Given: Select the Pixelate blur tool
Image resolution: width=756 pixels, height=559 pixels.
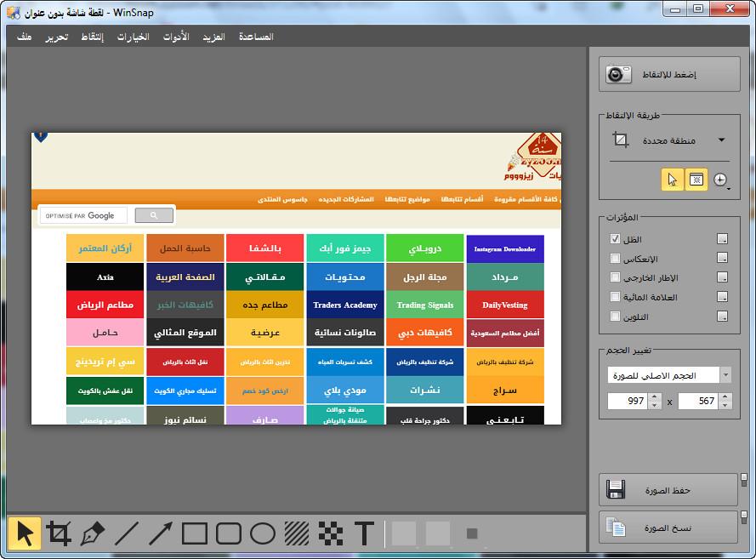Looking at the screenshot, I should click(331, 533).
